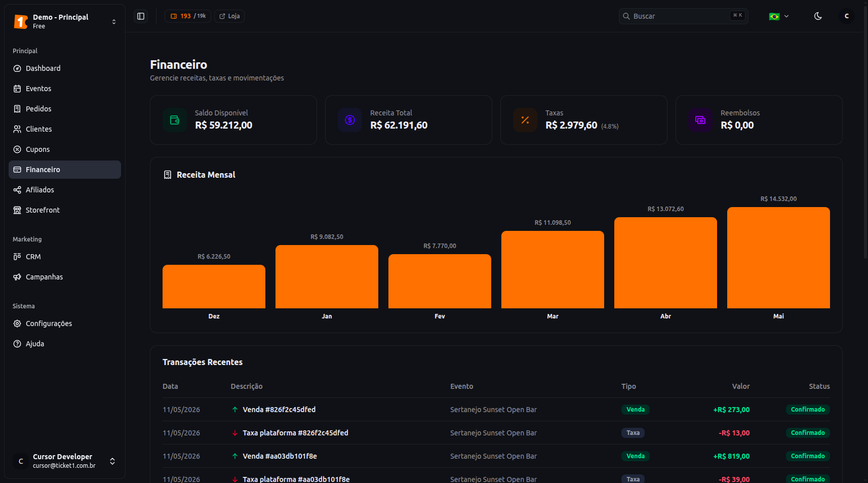
Task: Click the ticket counter 193 / 19k badge
Action: [188, 16]
